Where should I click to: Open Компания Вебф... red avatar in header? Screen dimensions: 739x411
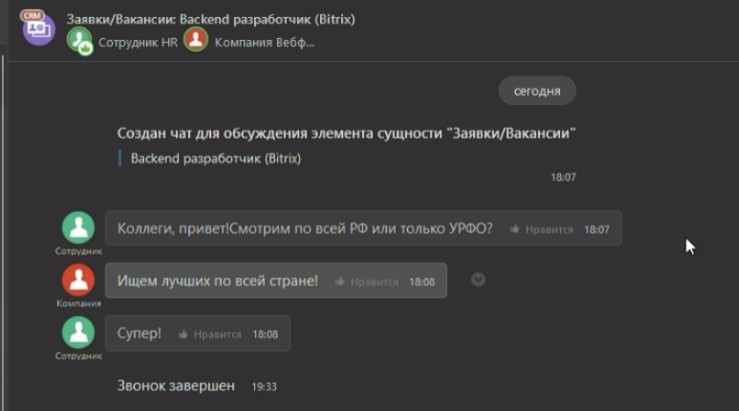click(196, 39)
